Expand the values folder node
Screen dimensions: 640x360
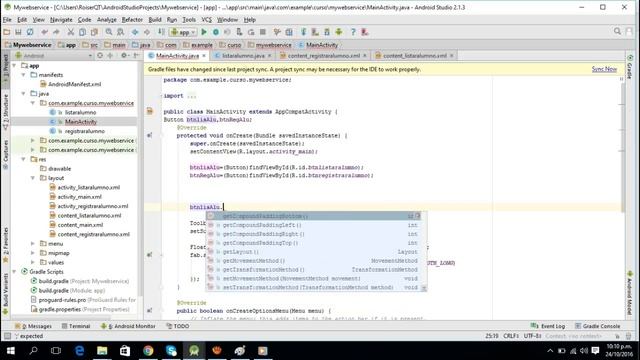33,262
